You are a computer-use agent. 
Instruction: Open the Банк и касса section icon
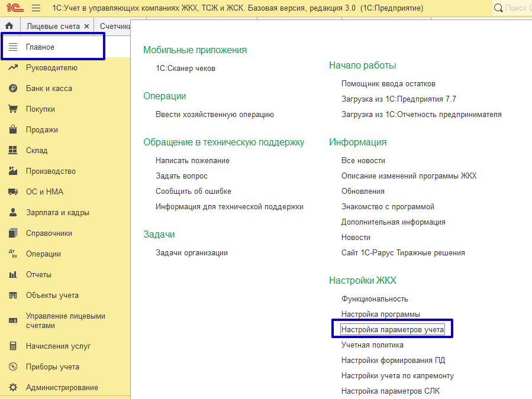(x=13, y=89)
